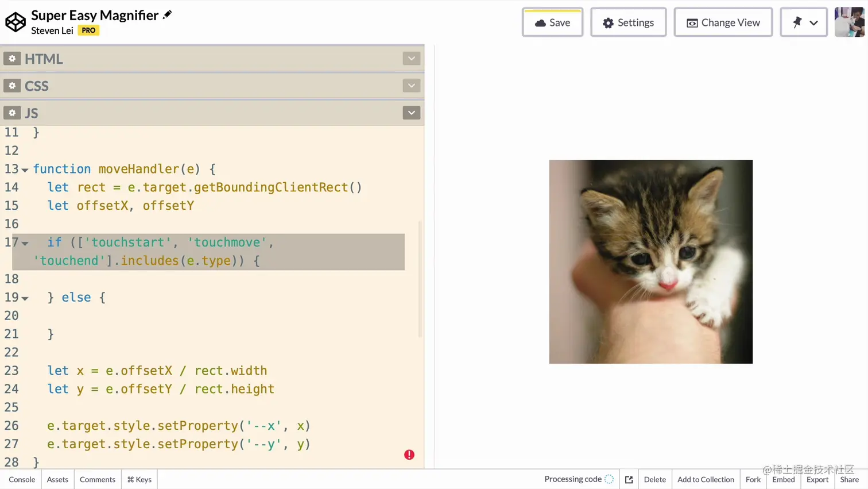This screenshot has width=868, height=489.
Task: Click the 'Super Easy Magnifier' title
Action: coord(95,15)
